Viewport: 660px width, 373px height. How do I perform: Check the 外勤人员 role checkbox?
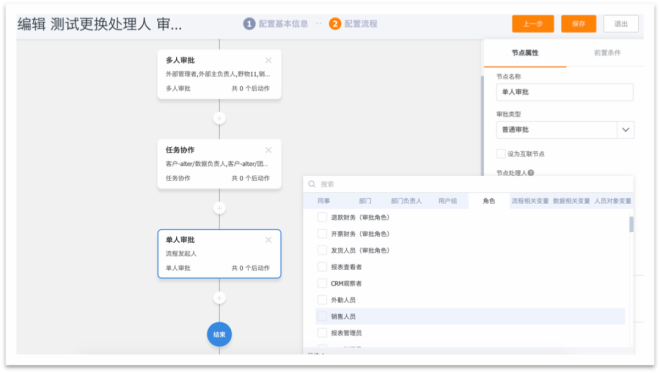coord(322,300)
